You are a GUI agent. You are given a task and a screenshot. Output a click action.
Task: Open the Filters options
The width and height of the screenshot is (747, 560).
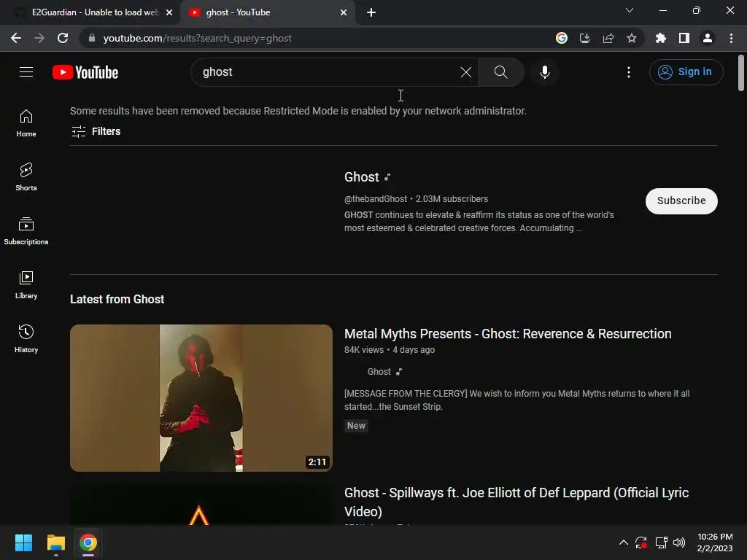pyautogui.click(x=96, y=131)
